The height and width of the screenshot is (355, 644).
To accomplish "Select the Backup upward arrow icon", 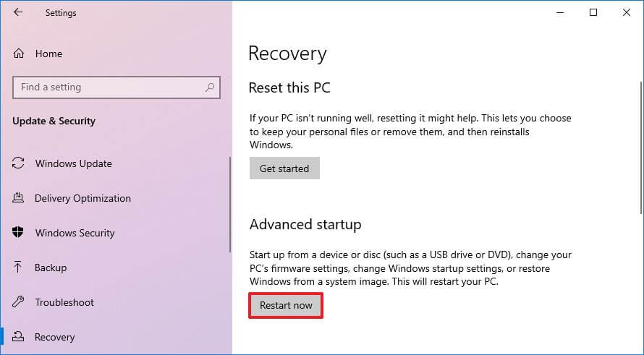I will pos(19,268).
